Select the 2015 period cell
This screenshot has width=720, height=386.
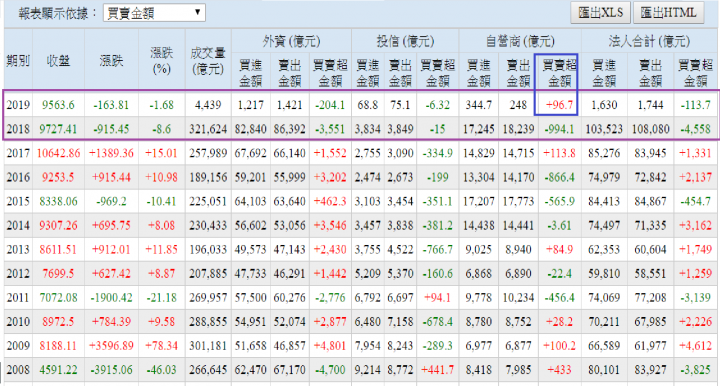click(x=18, y=201)
